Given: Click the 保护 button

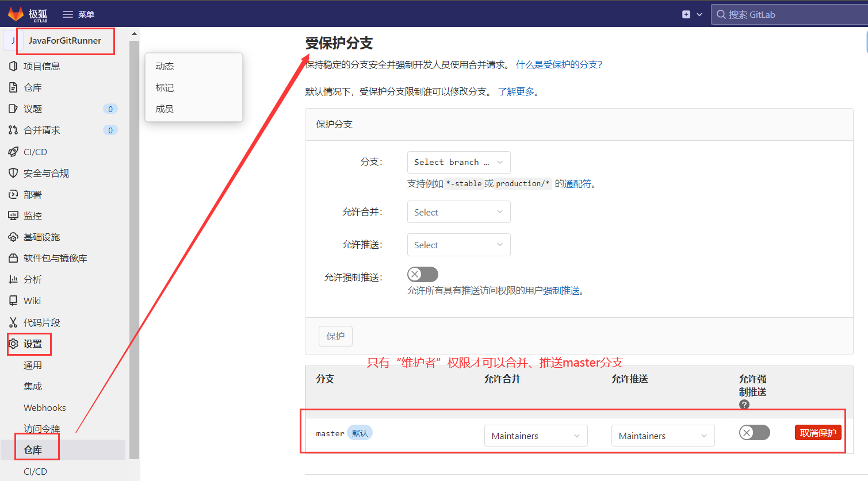Looking at the screenshot, I should (335, 336).
